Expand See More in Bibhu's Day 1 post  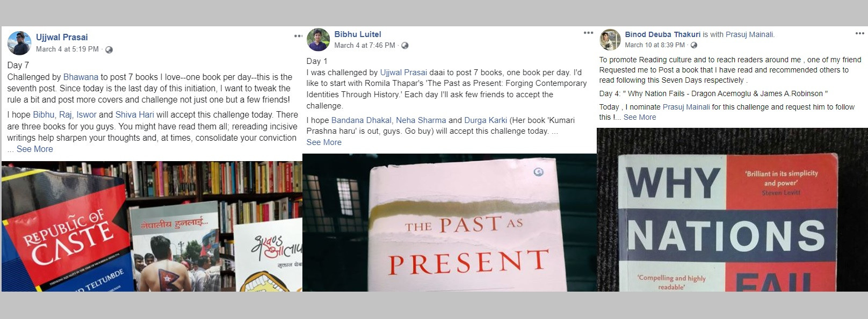pos(324,142)
